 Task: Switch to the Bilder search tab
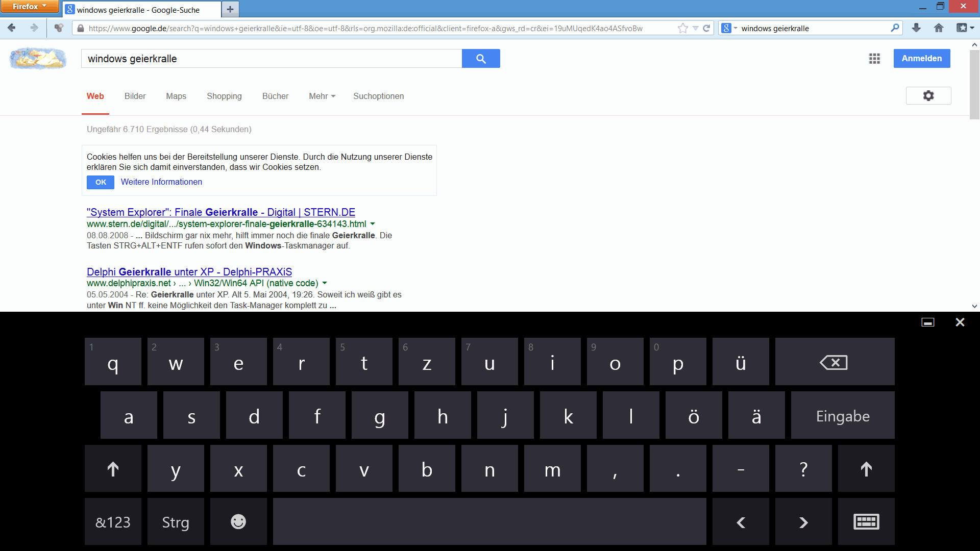[135, 96]
